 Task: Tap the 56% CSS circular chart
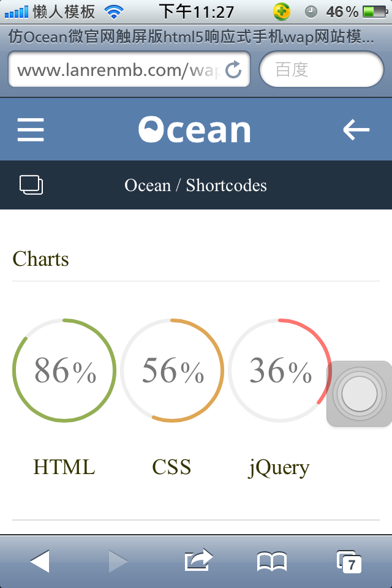click(x=172, y=371)
